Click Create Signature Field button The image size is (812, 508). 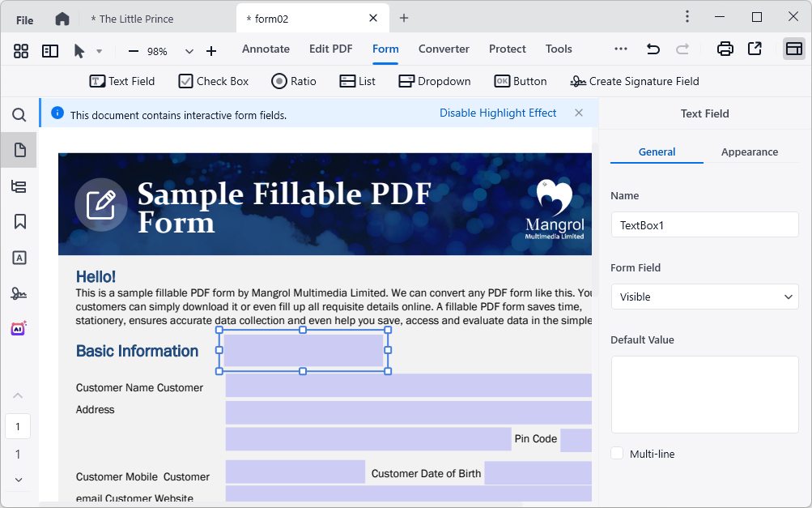coord(635,81)
